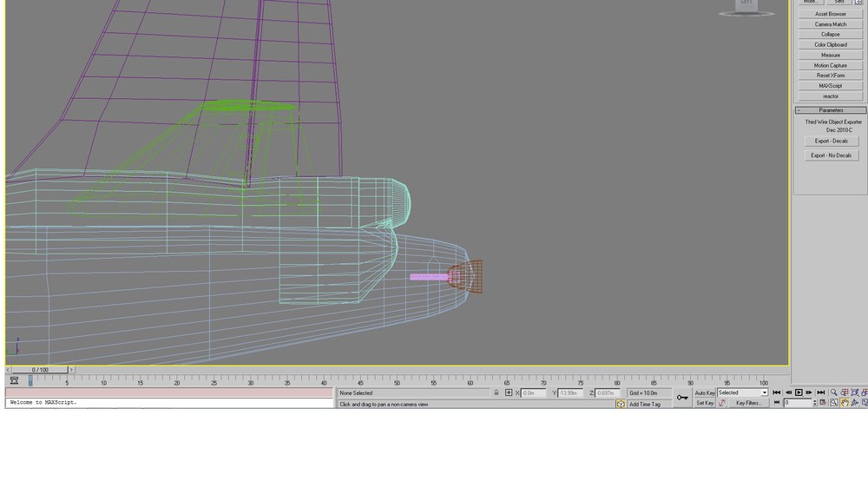Go to start frame
Viewport: 868px width, 488px height.
click(x=776, y=392)
